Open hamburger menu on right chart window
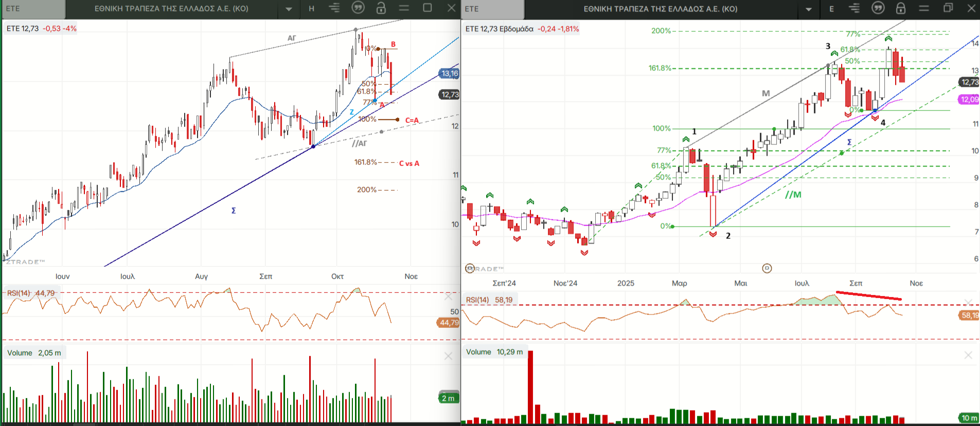The height and width of the screenshot is (426, 980). click(x=924, y=8)
